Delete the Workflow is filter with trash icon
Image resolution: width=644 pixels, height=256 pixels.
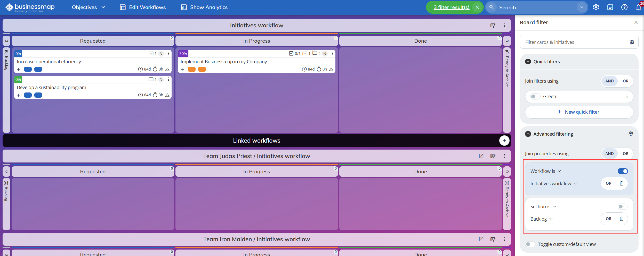pyautogui.click(x=622, y=183)
